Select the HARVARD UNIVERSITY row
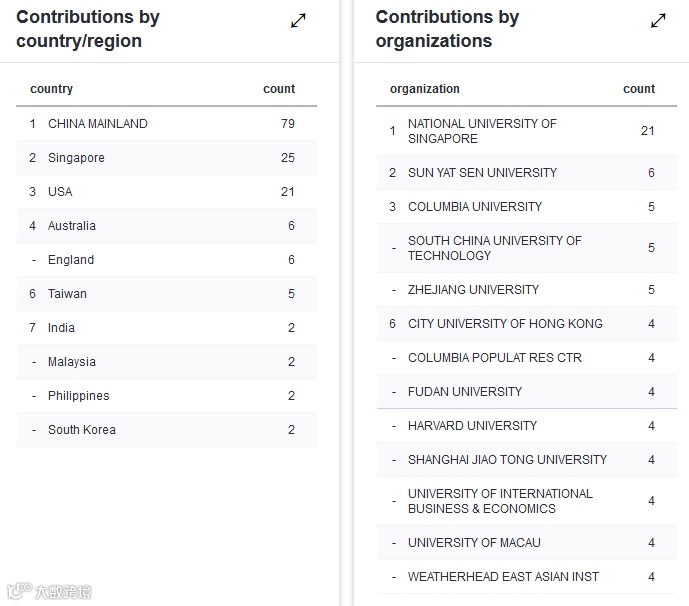The height and width of the screenshot is (606, 689). tap(472, 426)
